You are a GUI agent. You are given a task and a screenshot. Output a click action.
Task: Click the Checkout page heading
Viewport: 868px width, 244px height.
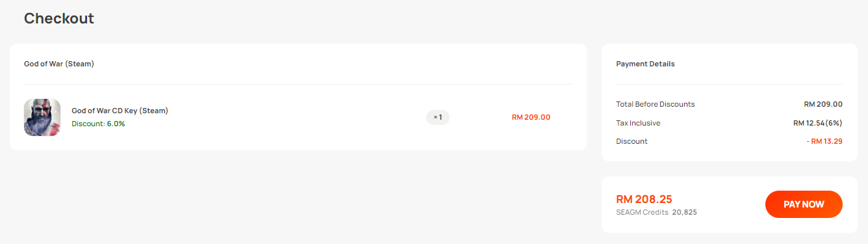[x=59, y=18]
